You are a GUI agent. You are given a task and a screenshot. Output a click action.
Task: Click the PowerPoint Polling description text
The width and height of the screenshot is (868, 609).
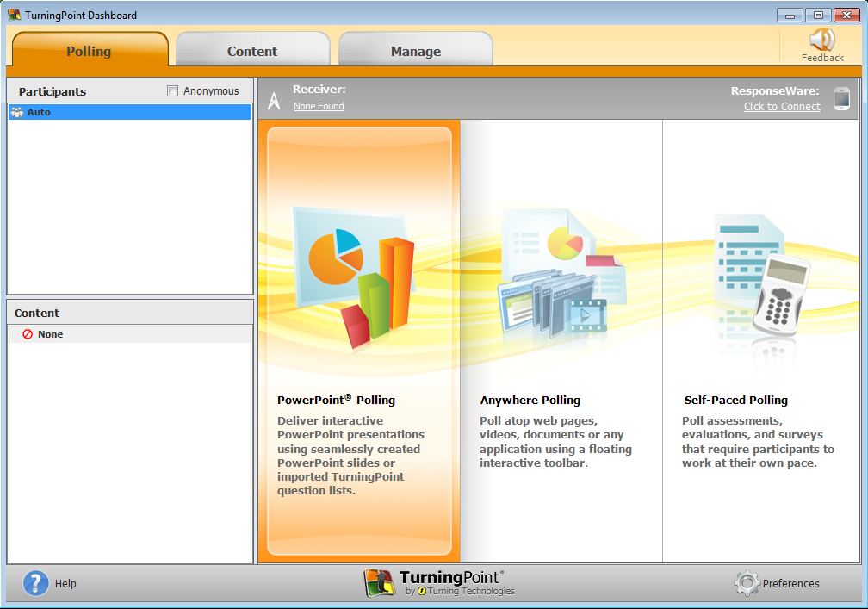pos(350,456)
